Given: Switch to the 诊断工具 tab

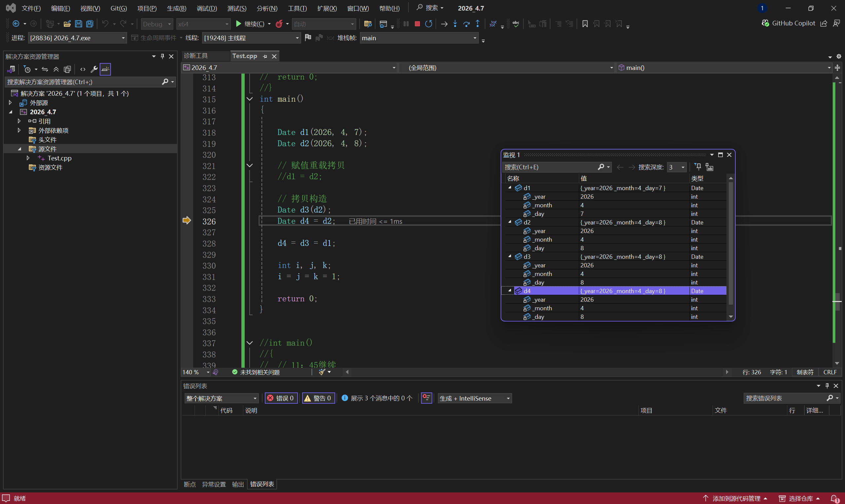Looking at the screenshot, I should [x=196, y=56].
